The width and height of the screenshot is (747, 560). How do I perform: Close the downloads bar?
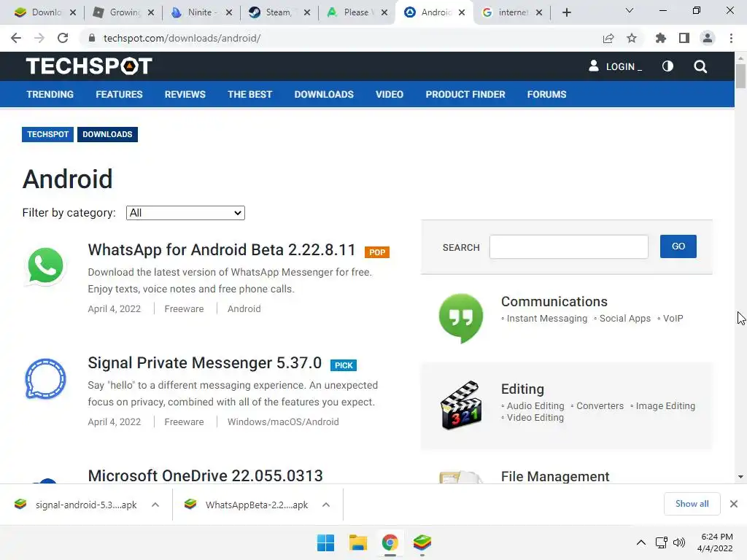(x=734, y=504)
